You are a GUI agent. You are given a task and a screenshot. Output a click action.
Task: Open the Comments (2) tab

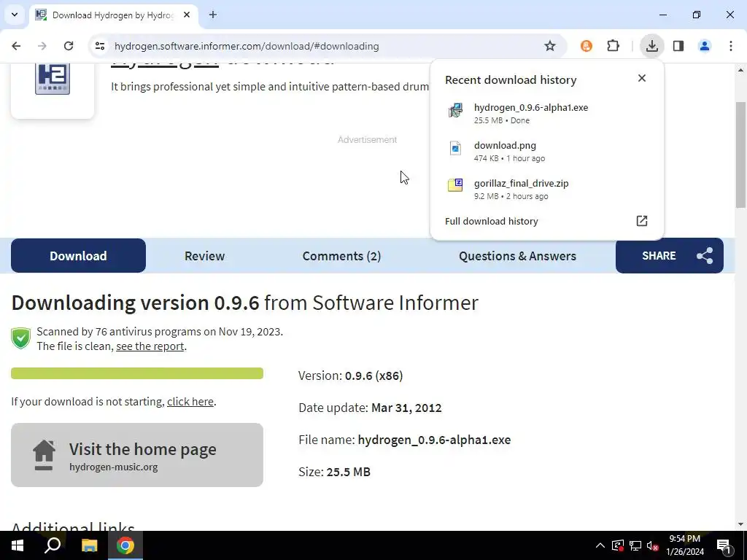click(x=341, y=256)
